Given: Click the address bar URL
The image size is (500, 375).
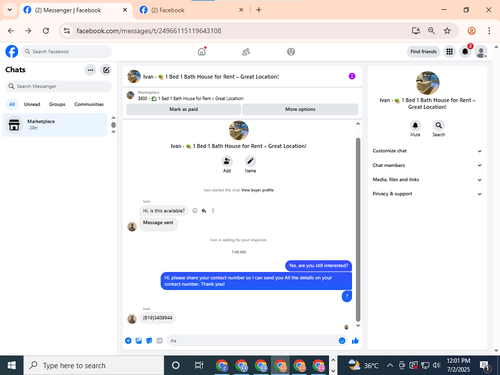Looking at the screenshot, I should (149, 31).
